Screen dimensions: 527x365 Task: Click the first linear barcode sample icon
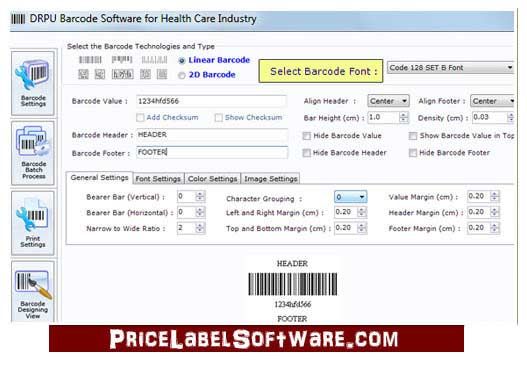pyautogui.click(x=90, y=60)
